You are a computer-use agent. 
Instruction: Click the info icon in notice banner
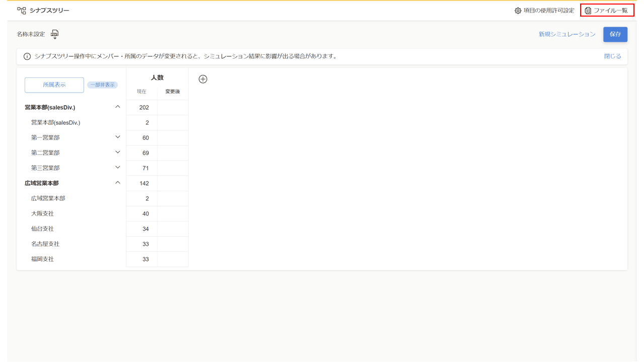click(x=27, y=56)
